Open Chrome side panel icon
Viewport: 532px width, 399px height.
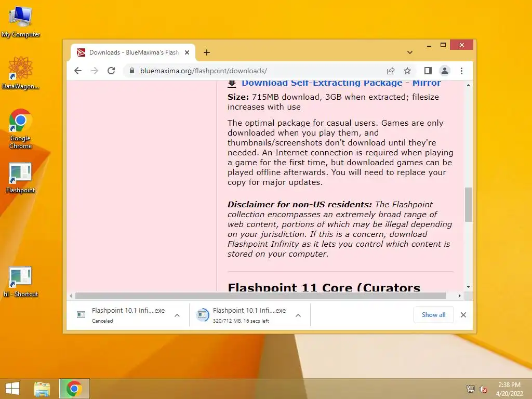428,71
